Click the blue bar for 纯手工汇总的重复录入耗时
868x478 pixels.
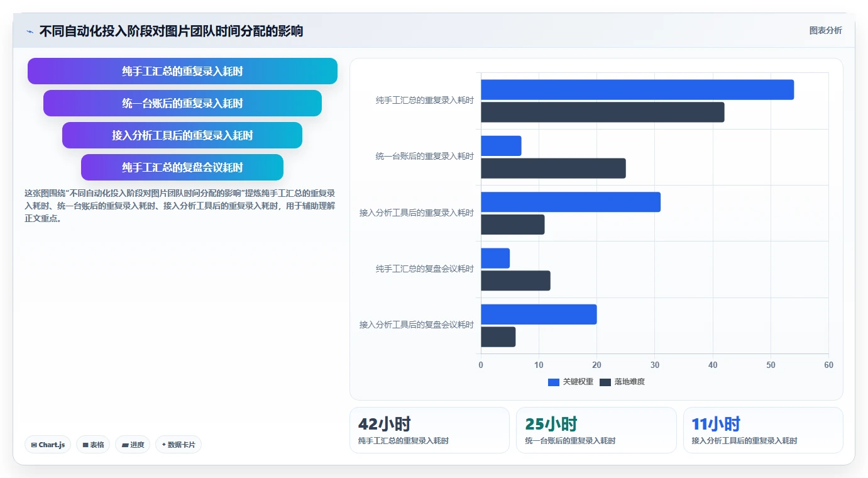[x=637, y=89]
